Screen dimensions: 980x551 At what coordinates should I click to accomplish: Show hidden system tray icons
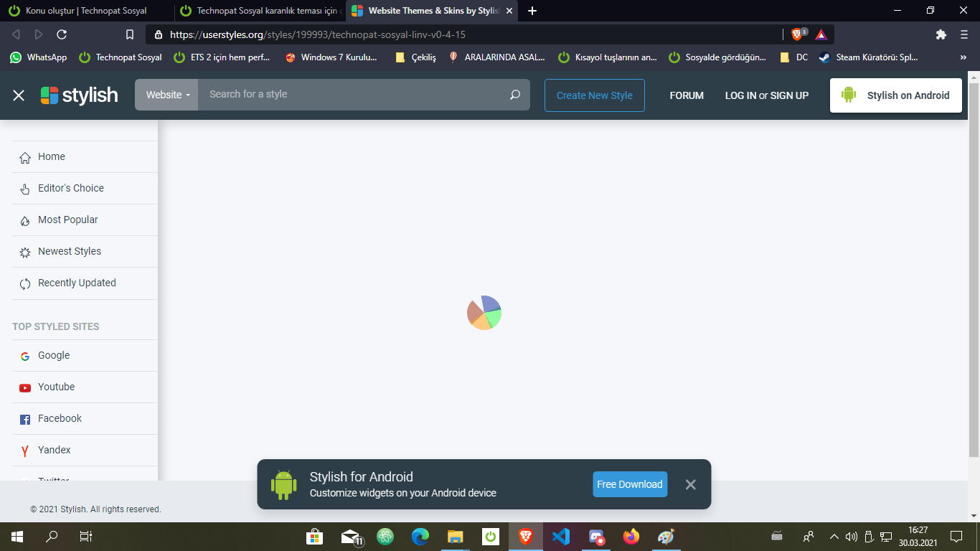coord(834,537)
